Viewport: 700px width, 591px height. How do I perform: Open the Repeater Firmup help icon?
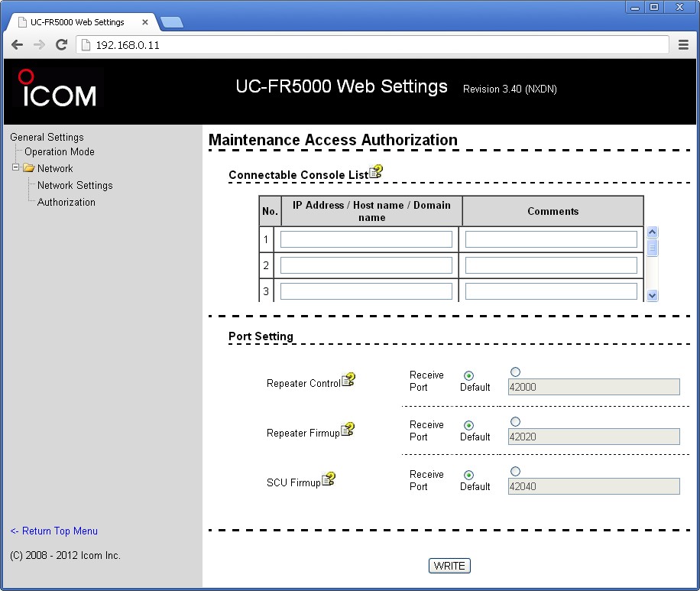point(348,429)
